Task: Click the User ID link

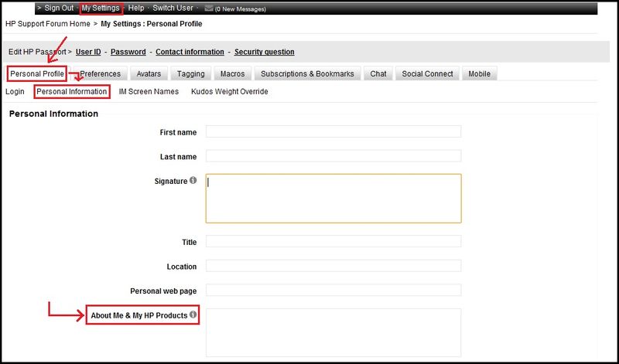Action: pos(88,52)
